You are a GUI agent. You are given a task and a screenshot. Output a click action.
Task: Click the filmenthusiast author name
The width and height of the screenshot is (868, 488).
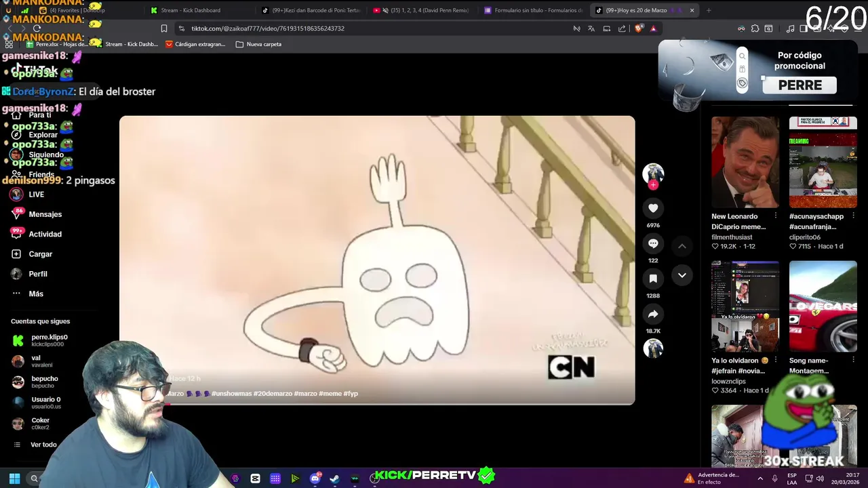coord(732,237)
